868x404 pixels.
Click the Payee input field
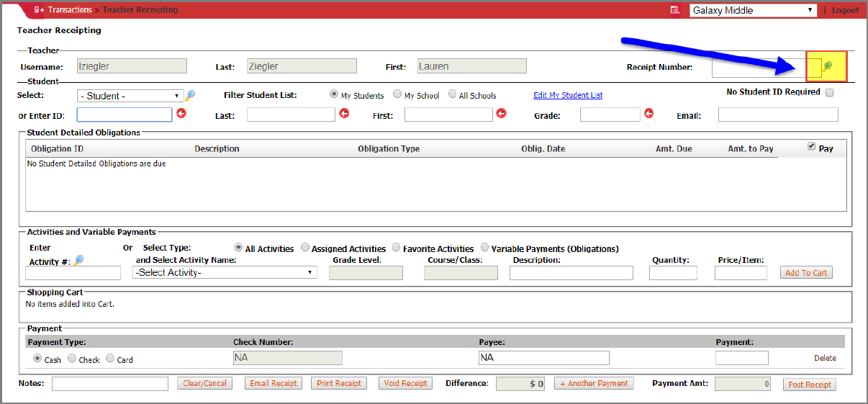click(544, 358)
